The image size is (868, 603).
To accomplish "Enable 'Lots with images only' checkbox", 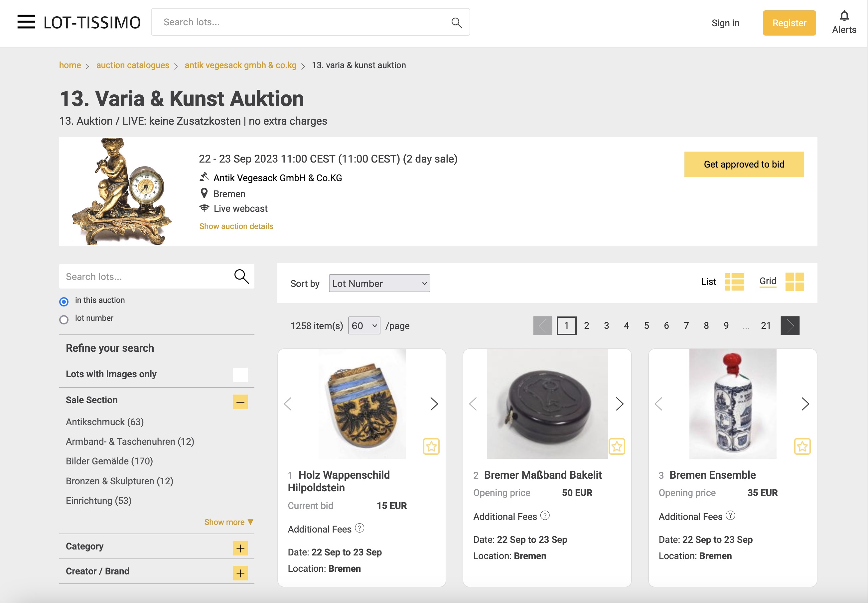I will [240, 374].
